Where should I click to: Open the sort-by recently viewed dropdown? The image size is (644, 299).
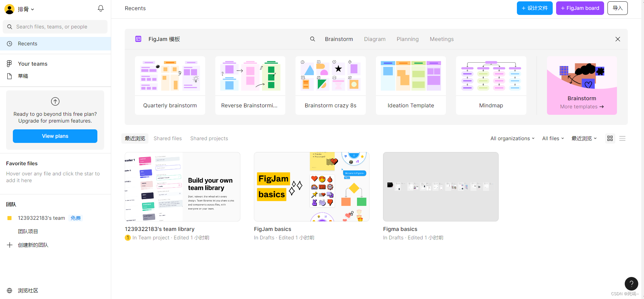(584, 138)
